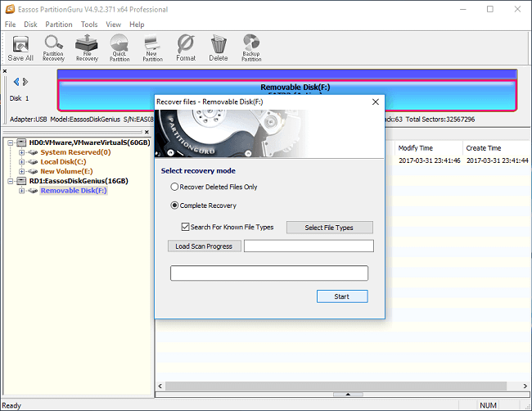532x411 pixels.
Task: Click modify time 2017-03-31 23:41:46 cell
Action: [x=429, y=160]
